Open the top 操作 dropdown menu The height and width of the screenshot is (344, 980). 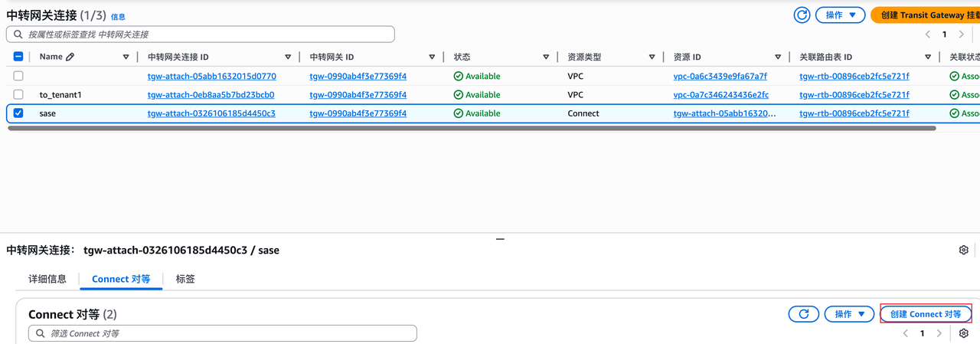(840, 15)
